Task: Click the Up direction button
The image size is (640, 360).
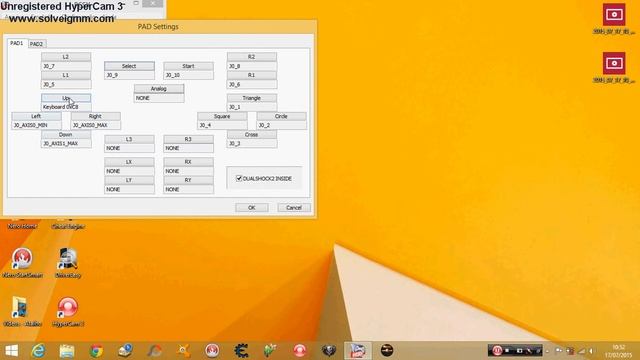Action: tap(66, 98)
